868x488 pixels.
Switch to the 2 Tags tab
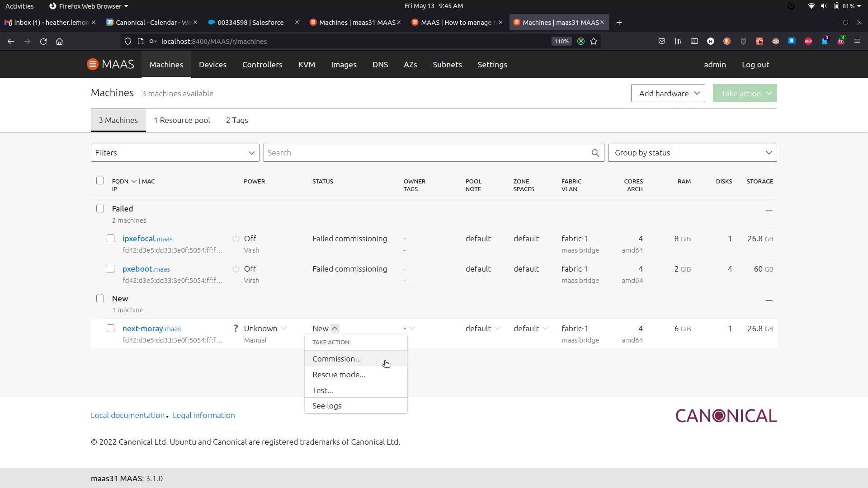pyautogui.click(x=236, y=120)
